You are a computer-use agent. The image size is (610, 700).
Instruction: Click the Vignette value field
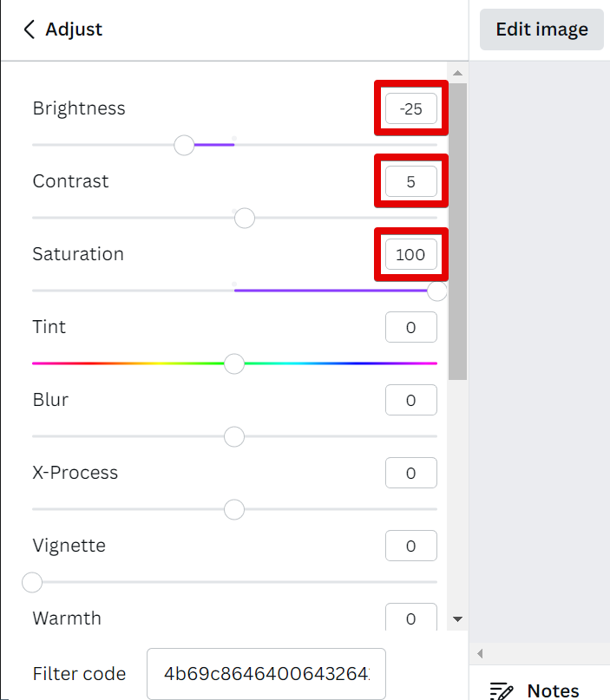click(410, 546)
